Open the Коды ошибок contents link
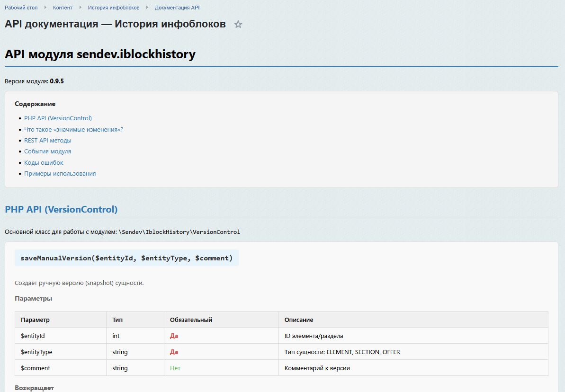 point(43,162)
